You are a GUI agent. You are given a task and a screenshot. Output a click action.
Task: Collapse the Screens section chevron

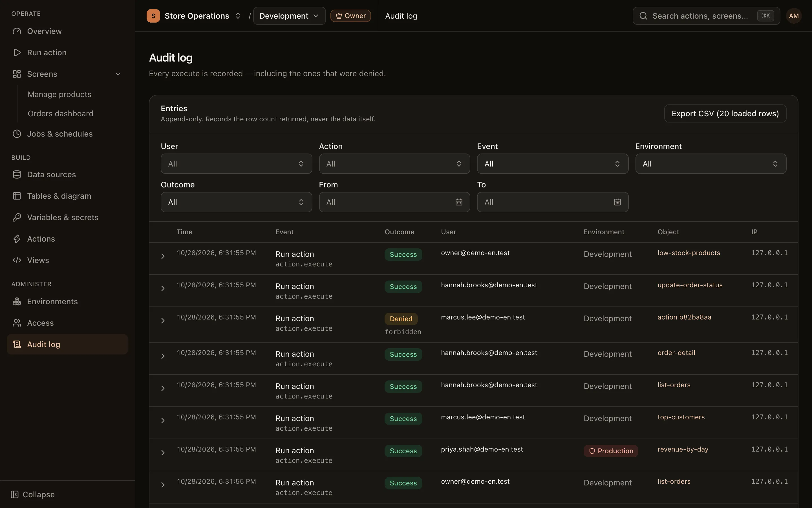118,74
